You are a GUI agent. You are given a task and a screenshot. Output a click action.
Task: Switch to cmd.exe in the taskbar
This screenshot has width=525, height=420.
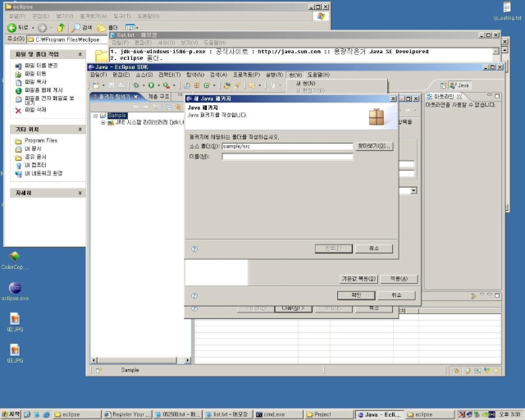click(x=278, y=414)
